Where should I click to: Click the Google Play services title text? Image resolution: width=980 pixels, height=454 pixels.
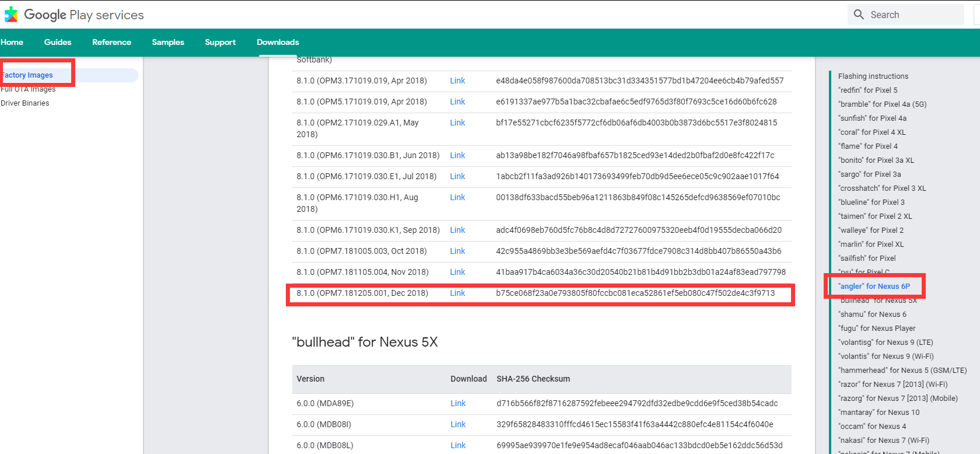(84, 15)
